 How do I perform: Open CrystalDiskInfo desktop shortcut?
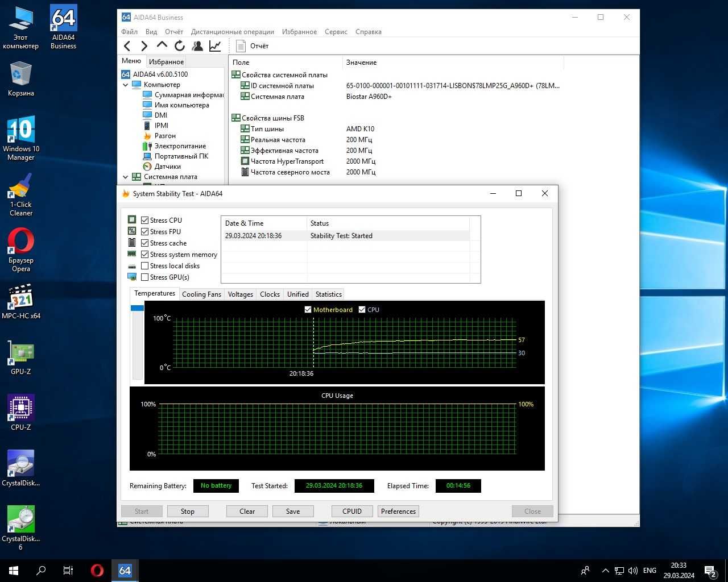(21, 469)
